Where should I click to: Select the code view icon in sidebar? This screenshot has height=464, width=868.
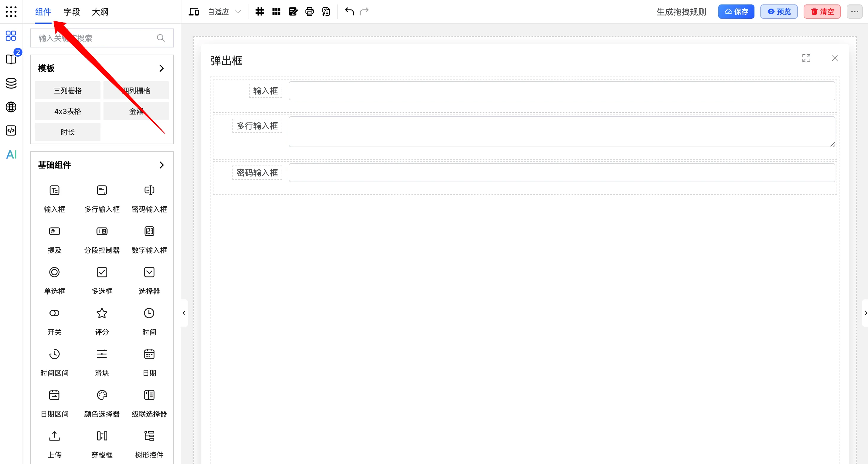(11, 131)
